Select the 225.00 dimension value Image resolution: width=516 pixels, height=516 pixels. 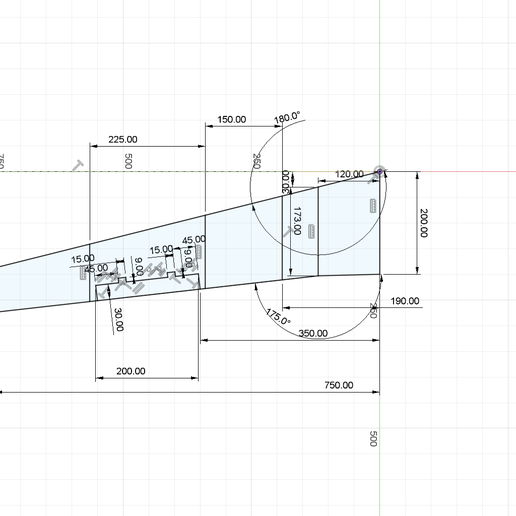tap(123, 139)
